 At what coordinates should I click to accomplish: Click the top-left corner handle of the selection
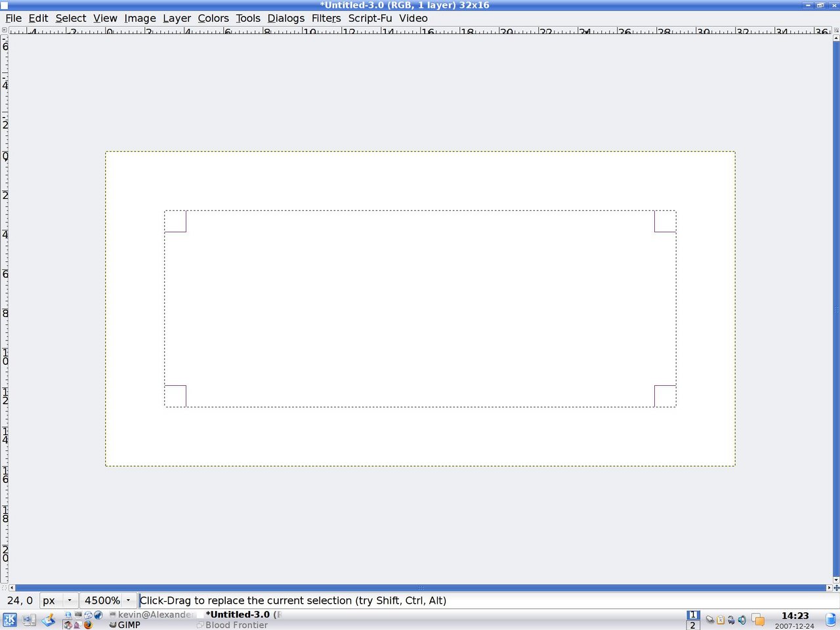click(175, 221)
